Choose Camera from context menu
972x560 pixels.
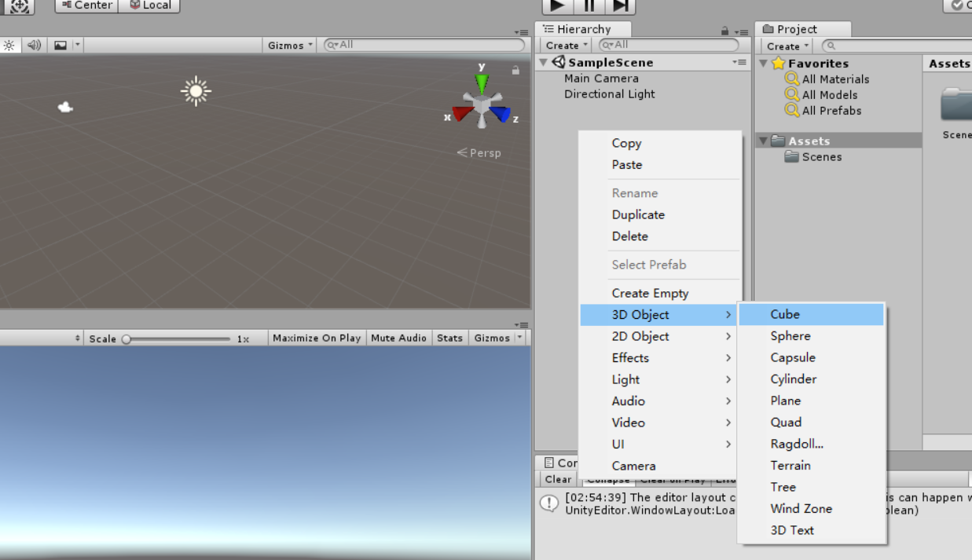point(660,466)
